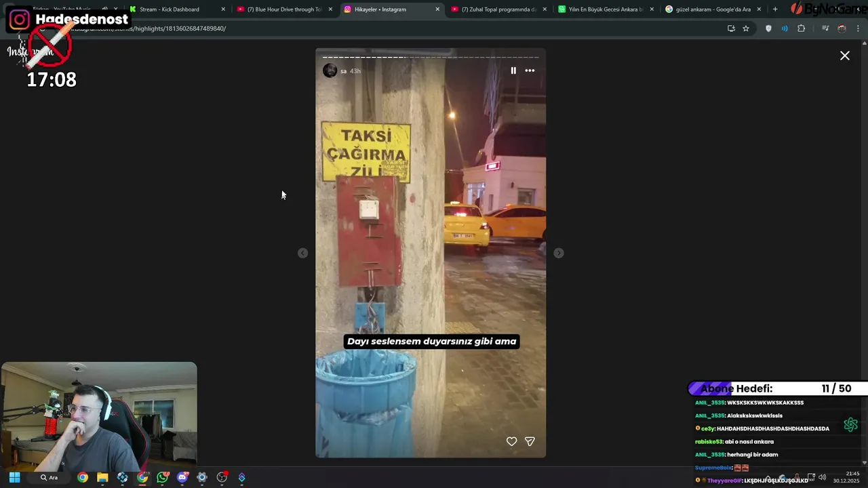Click the microphone tray icon
868x488 pixels.
[797, 477]
